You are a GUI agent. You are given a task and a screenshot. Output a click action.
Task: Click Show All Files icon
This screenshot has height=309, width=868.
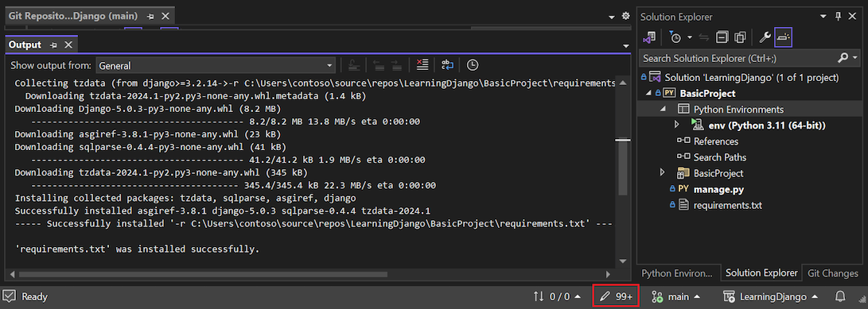[740, 37]
